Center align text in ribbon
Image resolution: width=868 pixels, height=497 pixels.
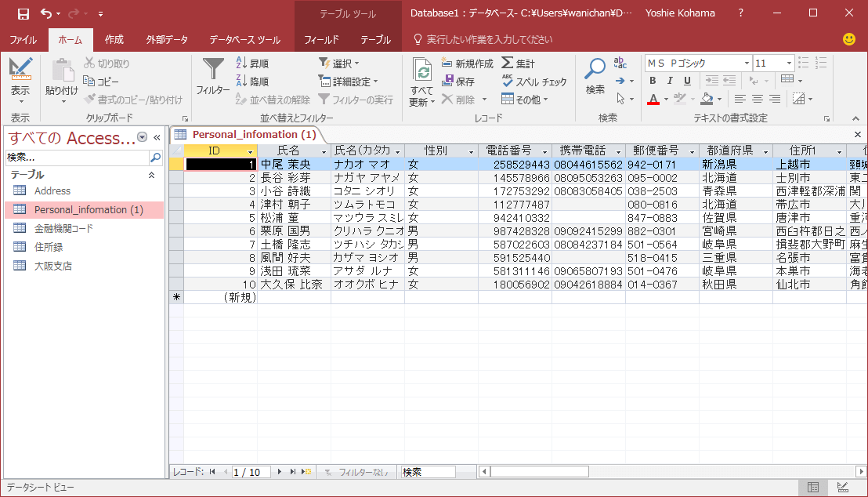tap(758, 100)
